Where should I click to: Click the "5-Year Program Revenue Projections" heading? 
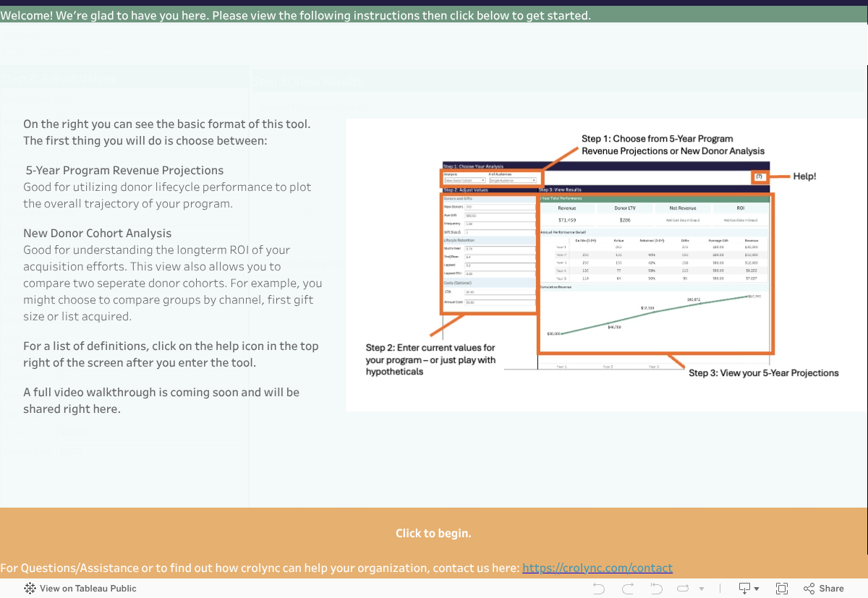coord(125,171)
